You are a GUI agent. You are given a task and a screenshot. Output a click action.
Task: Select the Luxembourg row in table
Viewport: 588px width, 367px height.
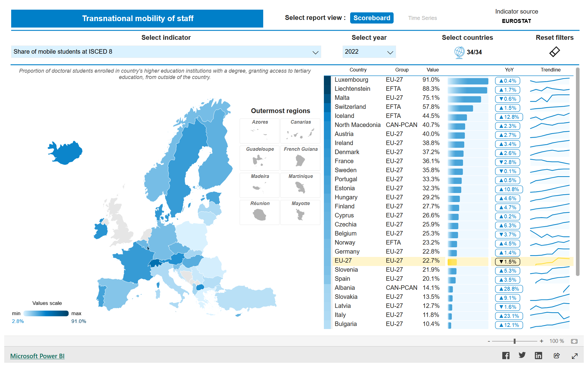coord(351,80)
